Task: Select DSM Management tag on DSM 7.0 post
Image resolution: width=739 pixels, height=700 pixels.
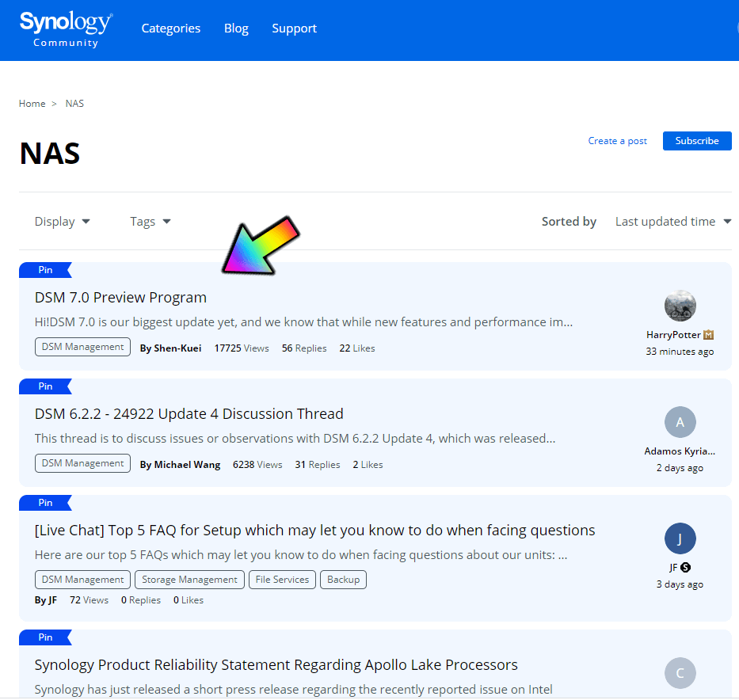Action: pos(82,347)
